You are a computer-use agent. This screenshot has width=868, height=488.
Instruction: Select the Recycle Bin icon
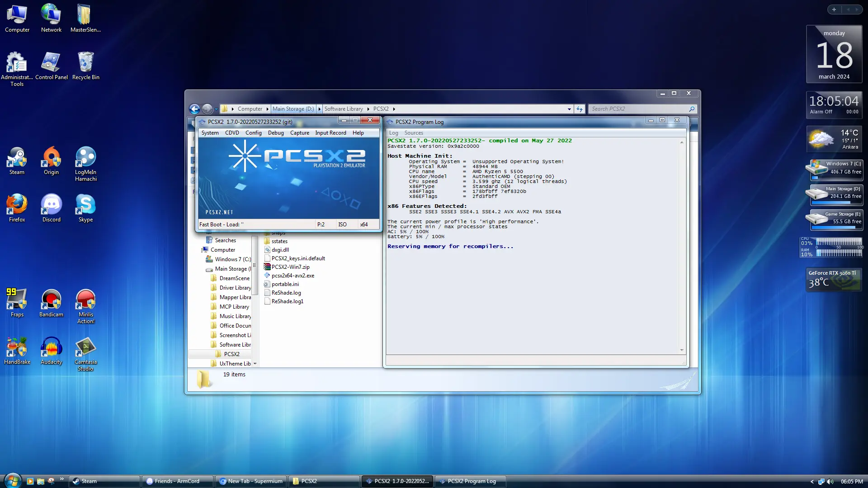tap(86, 66)
